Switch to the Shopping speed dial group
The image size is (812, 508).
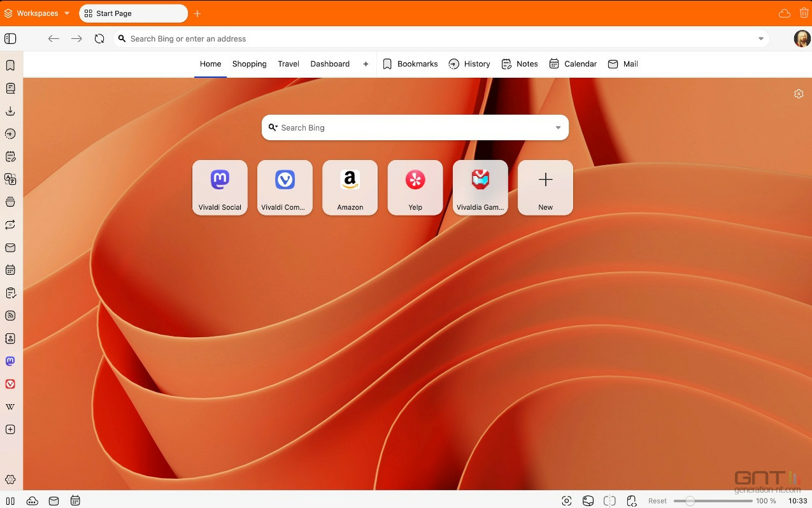coord(249,64)
